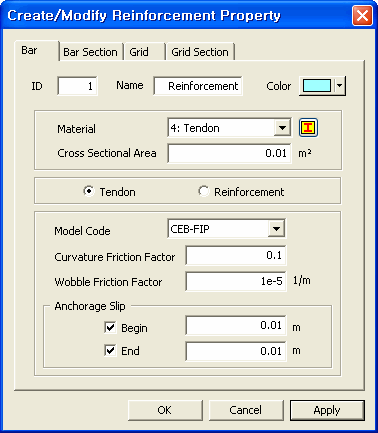
Task: Open material properties icon next to Tendon
Action: coord(308,128)
